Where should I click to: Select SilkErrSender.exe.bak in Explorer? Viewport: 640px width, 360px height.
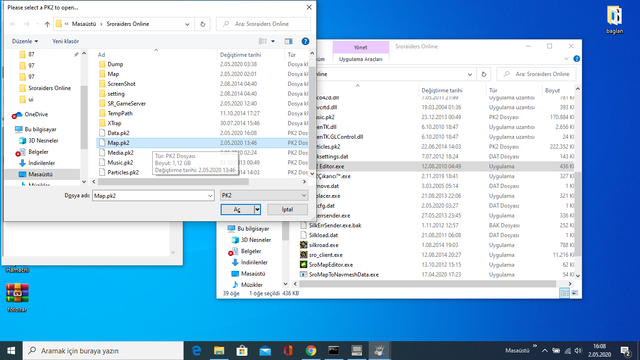(335, 225)
